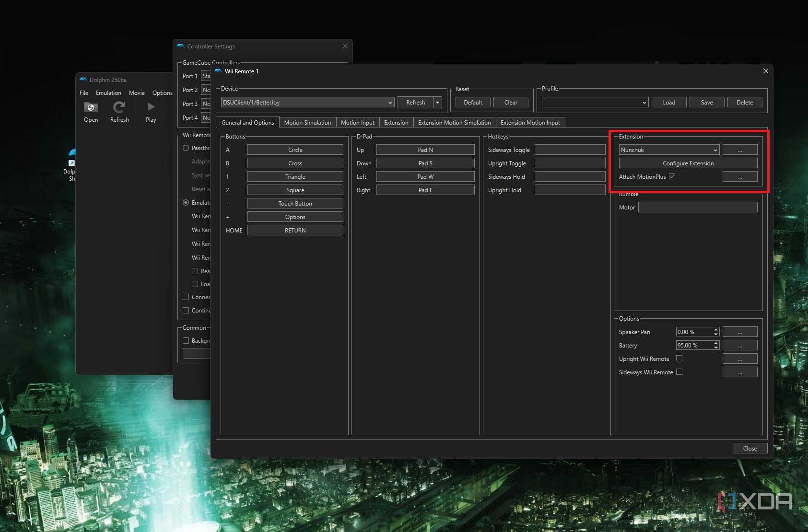Click the ellipsis button for Battery option
This screenshot has height=532, width=808.
point(740,346)
